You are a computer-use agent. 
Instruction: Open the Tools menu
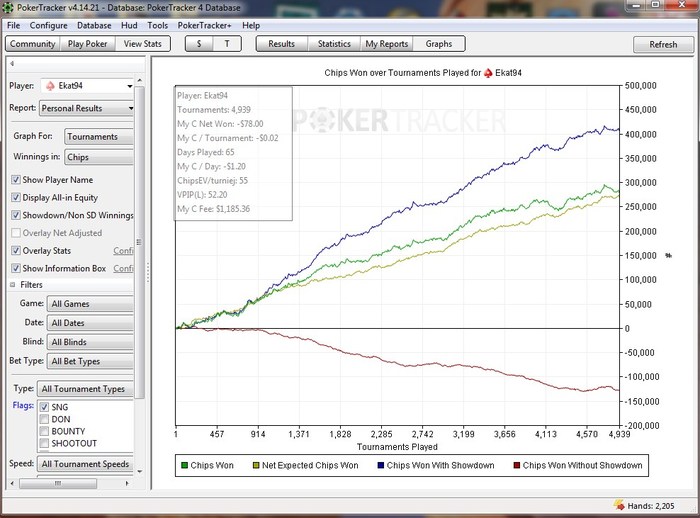point(158,25)
